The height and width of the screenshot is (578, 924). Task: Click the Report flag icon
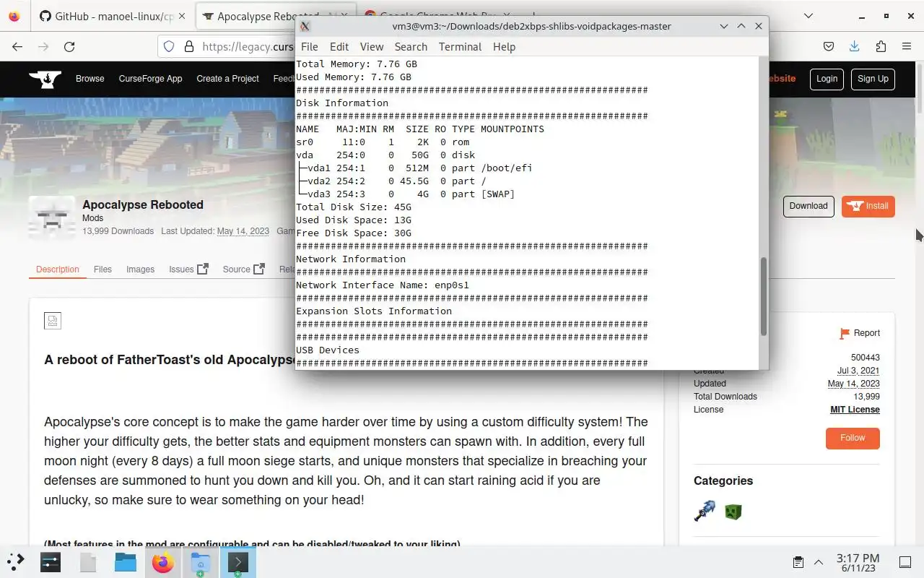point(845,333)
